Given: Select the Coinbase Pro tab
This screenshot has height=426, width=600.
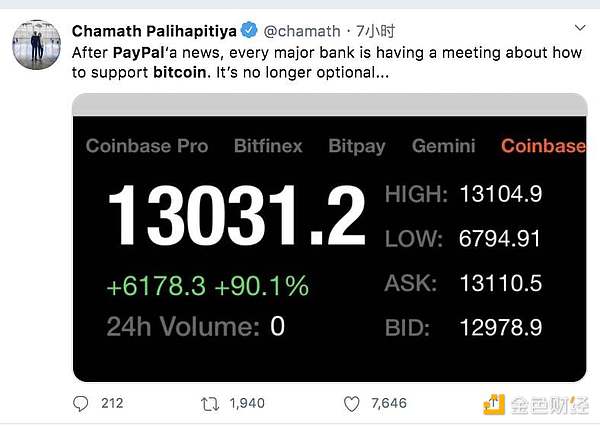Looking at the screenshot, I should [147, 146].
